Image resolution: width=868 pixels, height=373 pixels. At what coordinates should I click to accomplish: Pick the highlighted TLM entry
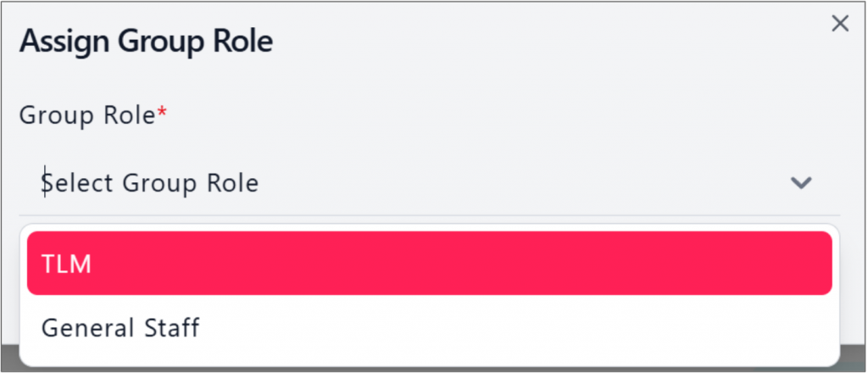tap(429, 264)
